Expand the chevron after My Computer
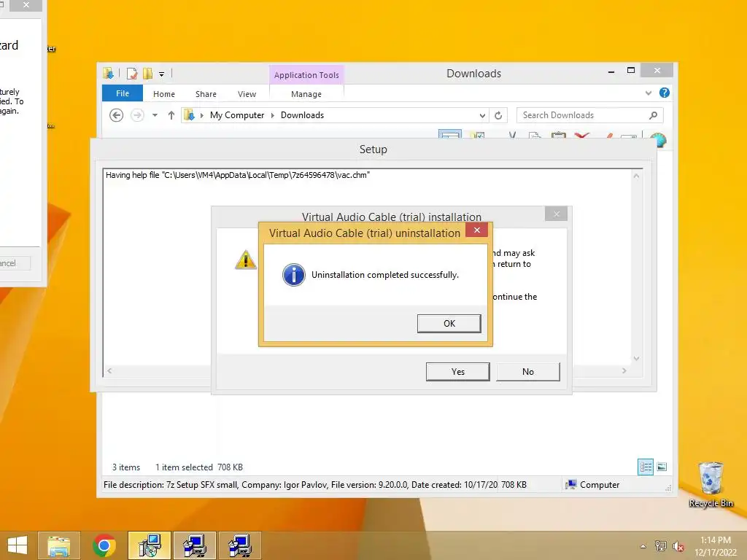The image size is (747, 560). pos(273,115)
